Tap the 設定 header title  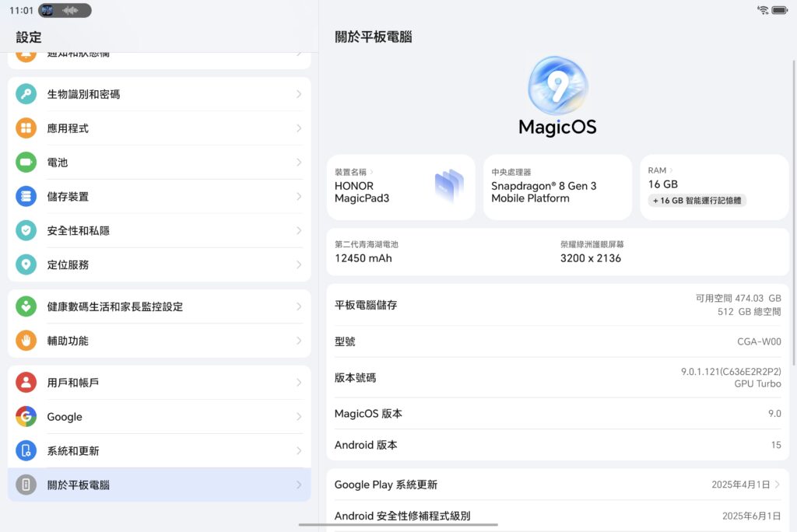click(29, 37)
